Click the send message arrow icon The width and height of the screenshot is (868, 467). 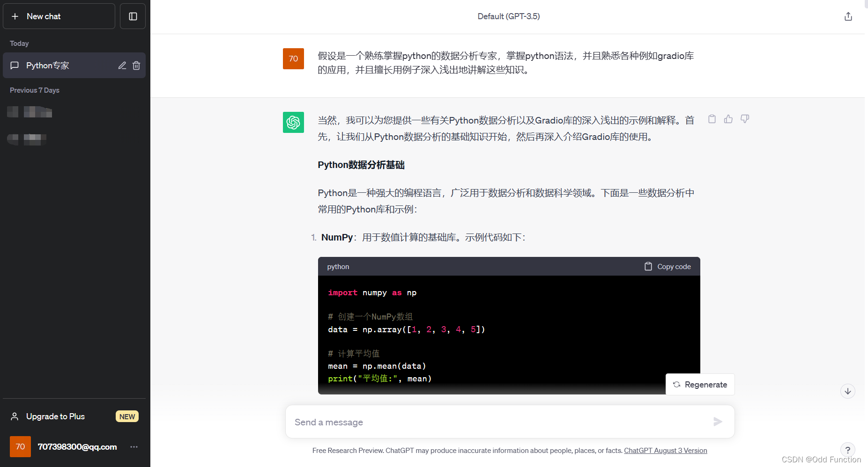coord(718,422)
